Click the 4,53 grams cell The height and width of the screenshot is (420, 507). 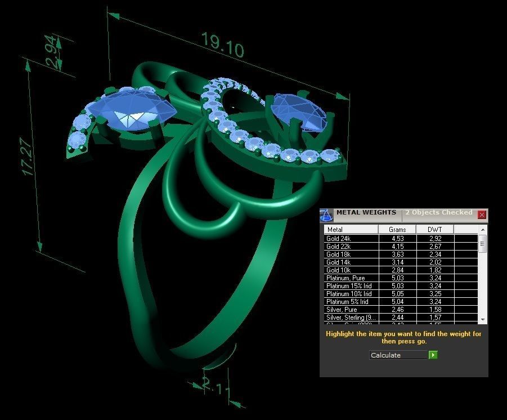tap(397, 239)
